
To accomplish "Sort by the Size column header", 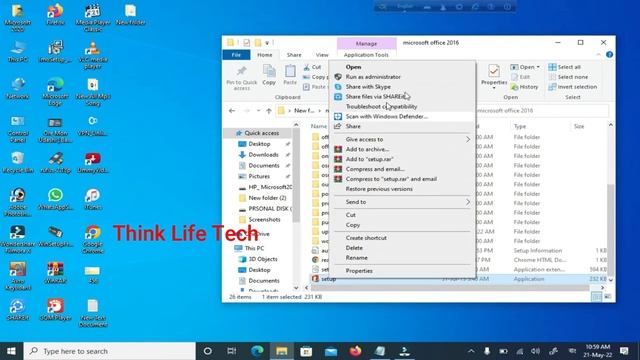I will click(x=579, y=127).
